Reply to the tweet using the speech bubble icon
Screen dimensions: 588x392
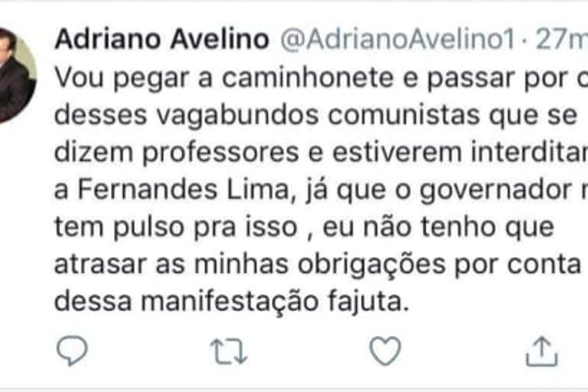[x=72, y=351]
